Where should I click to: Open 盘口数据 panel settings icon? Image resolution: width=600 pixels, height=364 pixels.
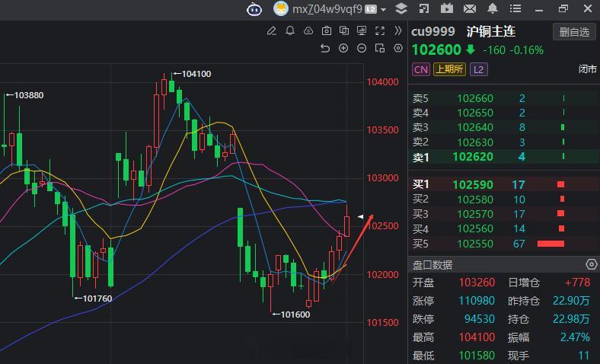(592, 264)
